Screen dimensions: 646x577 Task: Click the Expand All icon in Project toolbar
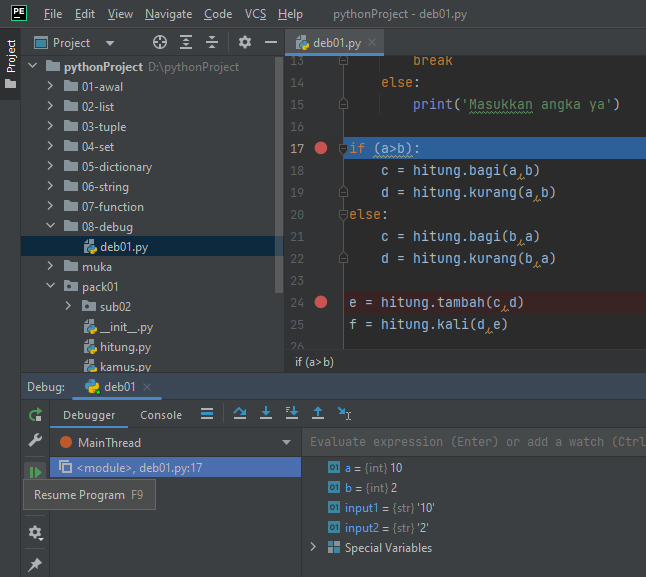pos(186,42)
